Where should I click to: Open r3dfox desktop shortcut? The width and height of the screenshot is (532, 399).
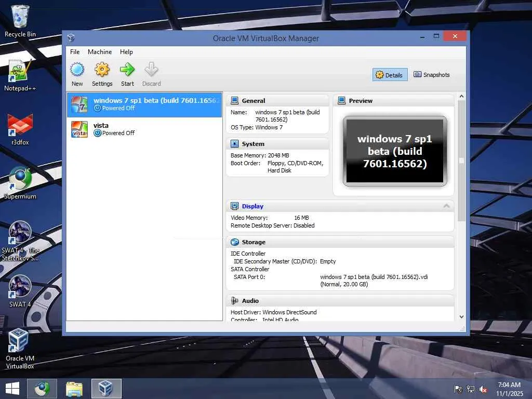click(20, 129)
